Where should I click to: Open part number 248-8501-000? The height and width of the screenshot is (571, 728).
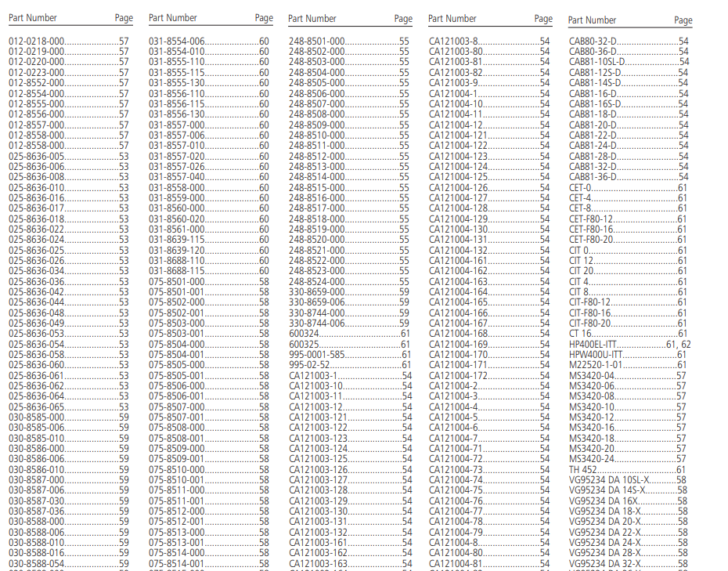[x=316, y=41]
